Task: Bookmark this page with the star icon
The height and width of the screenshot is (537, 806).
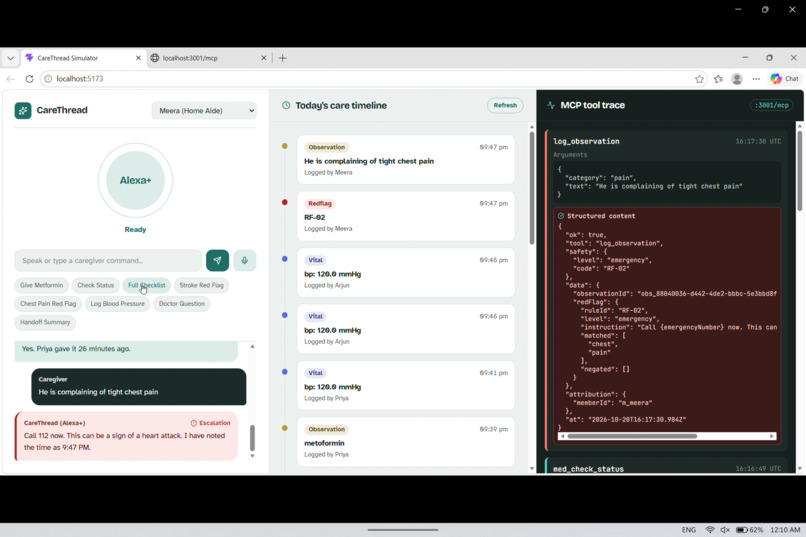Action: [x=700, y=79]
